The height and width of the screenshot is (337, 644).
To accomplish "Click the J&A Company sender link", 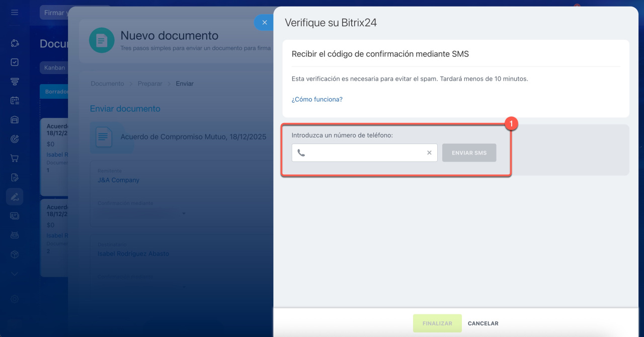I will [x=118, y=180].
